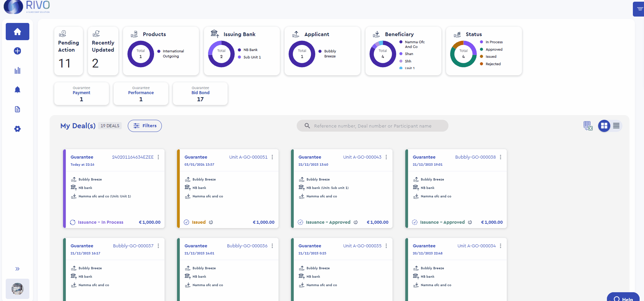Open settings gear in sidebar
The width and height of the screenshot is (644, 301).
(18, 129)
